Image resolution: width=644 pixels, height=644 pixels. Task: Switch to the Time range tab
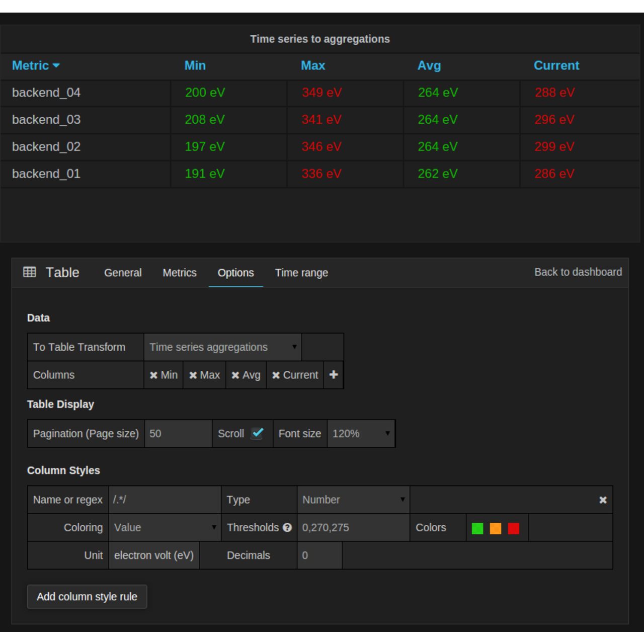click(x=301, y=272)
